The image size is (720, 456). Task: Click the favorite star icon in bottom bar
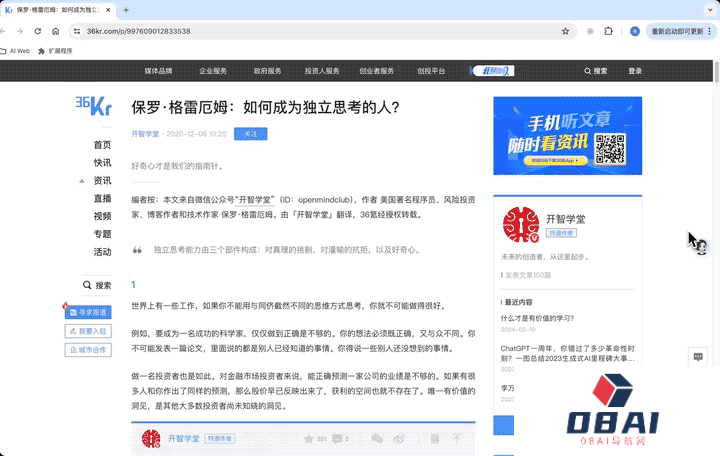click(308, 438)
